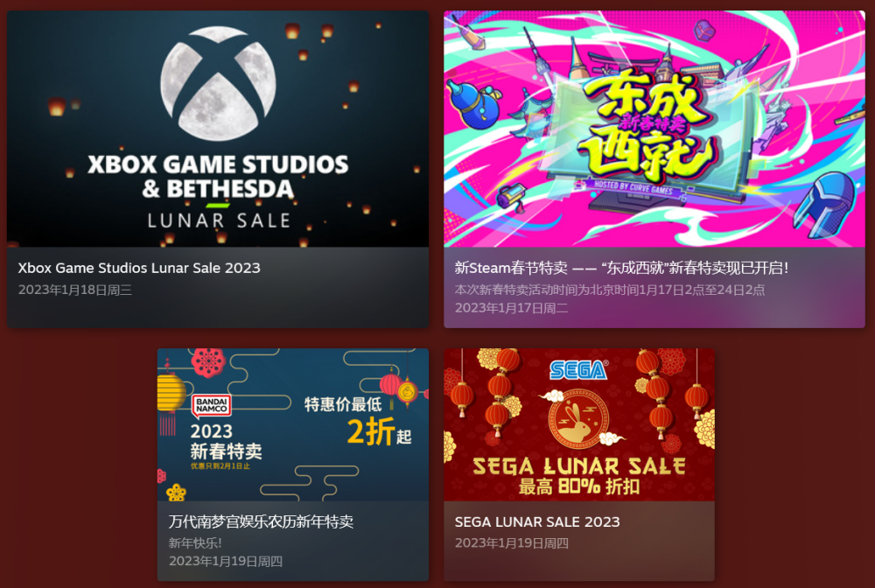Screen dimensions: 875x588
Task: Click the 2023年1月18日周三 date under Xbox sale
Action: 74,290
